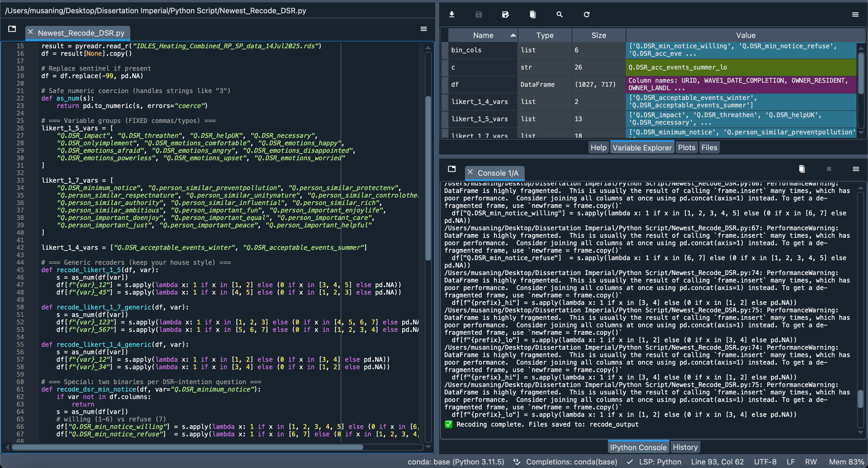Click the browse tabs icon in the editor
The image size is (868, 468).
pos(12,29)
